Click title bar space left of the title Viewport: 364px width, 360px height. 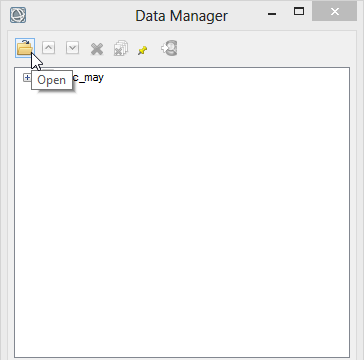click(80, 15)
